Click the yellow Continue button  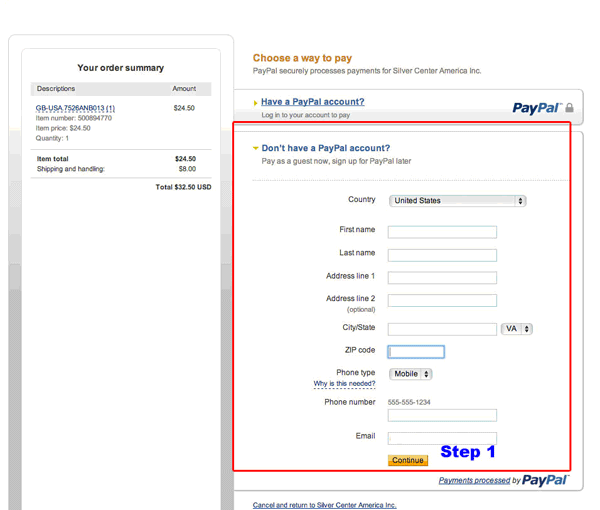tap(408, 460)
